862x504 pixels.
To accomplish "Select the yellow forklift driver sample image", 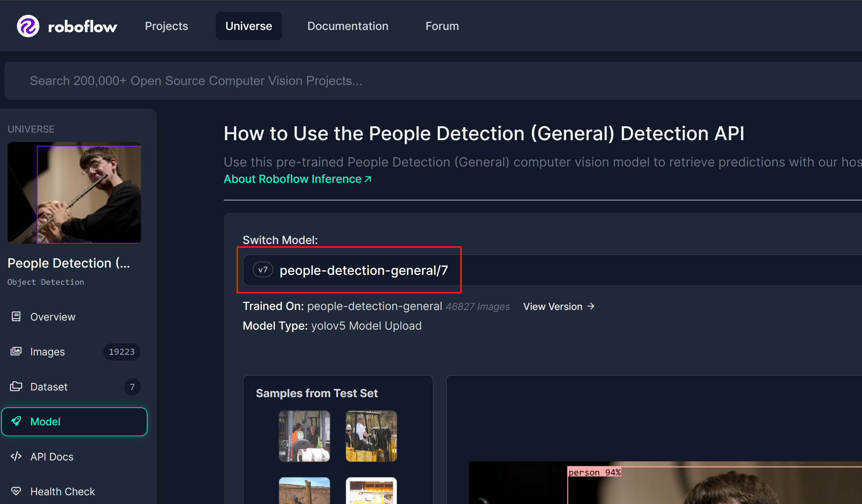I will pyautogui.click(x=371, y=436).
